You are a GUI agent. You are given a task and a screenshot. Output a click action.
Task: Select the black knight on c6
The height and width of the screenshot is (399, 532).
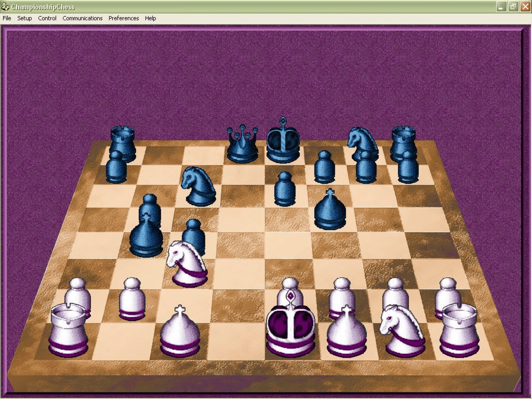point(199,186)
